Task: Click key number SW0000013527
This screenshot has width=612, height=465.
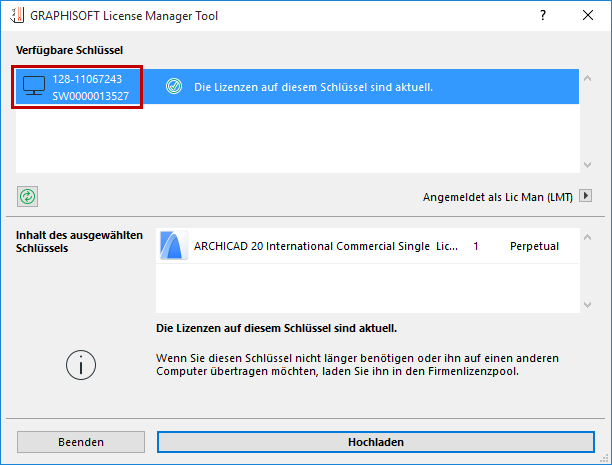Action: (x=91, y=96)
